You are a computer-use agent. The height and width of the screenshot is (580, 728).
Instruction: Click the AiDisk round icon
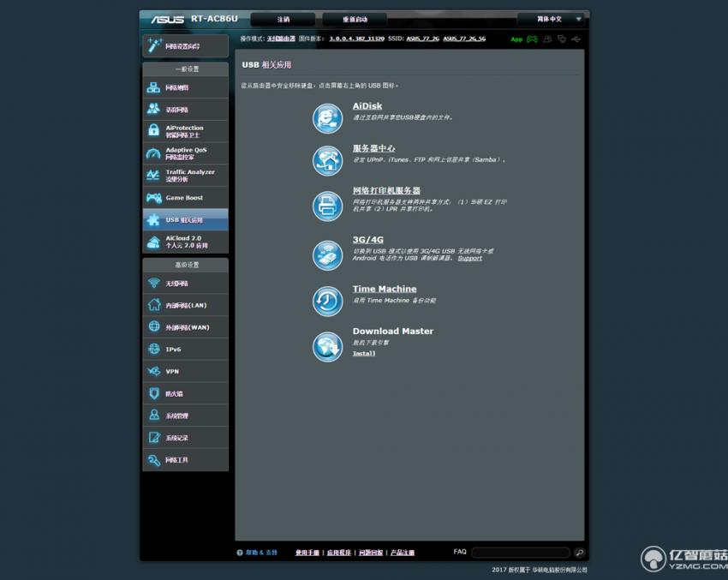pos(327,118)
